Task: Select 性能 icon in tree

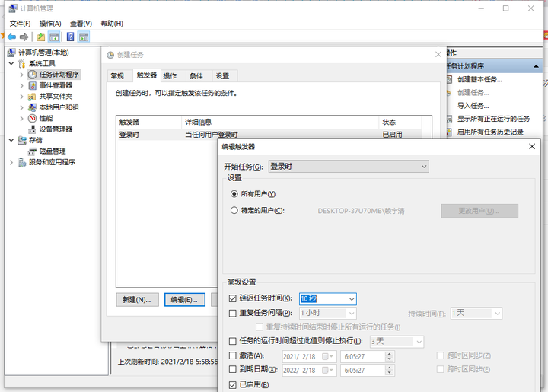Action: 32,118
